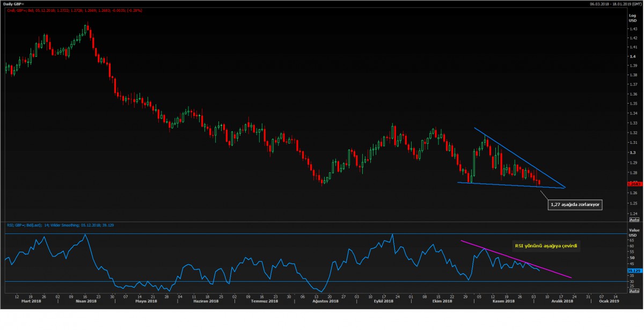The width and height of the screenshot is (644, 330).
Task: Click the Auto button on the price axis
Action: pos(634,219)
